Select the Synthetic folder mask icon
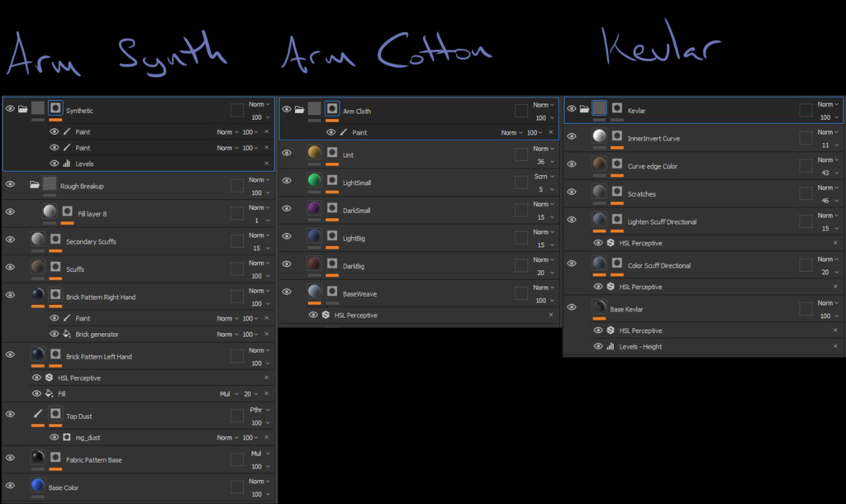 (55, 108)
